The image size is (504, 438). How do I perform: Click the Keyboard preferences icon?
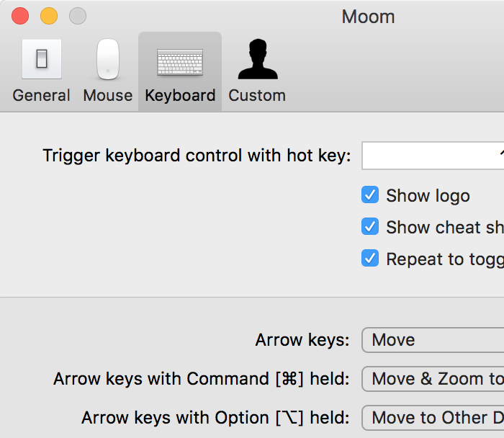[180, 62]
